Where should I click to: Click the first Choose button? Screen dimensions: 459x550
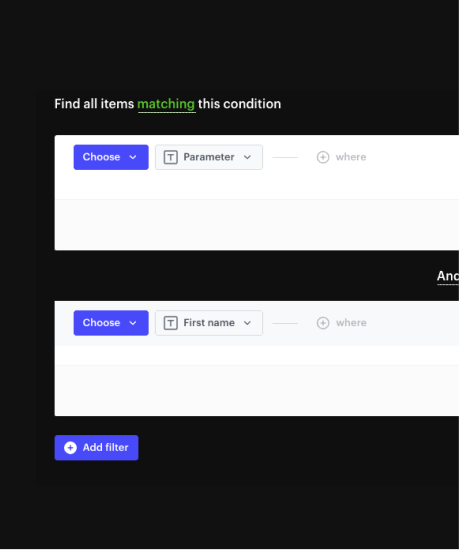pos(111,157)
